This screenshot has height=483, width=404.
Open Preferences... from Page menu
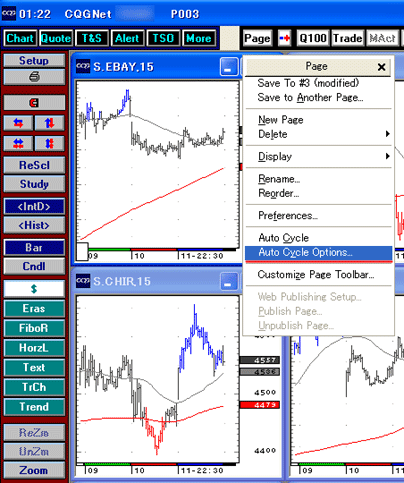point(318,215)
